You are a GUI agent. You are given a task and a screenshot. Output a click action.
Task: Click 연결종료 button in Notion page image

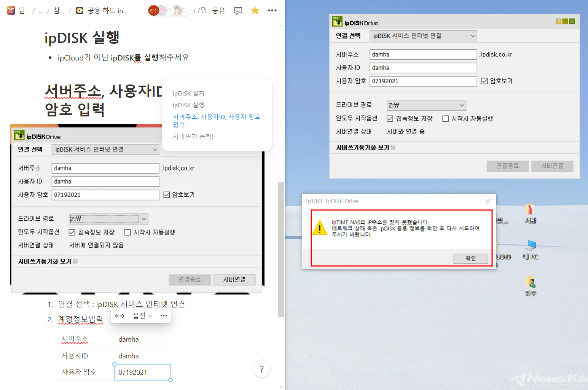pyautogui.click(x=190, y=280)
